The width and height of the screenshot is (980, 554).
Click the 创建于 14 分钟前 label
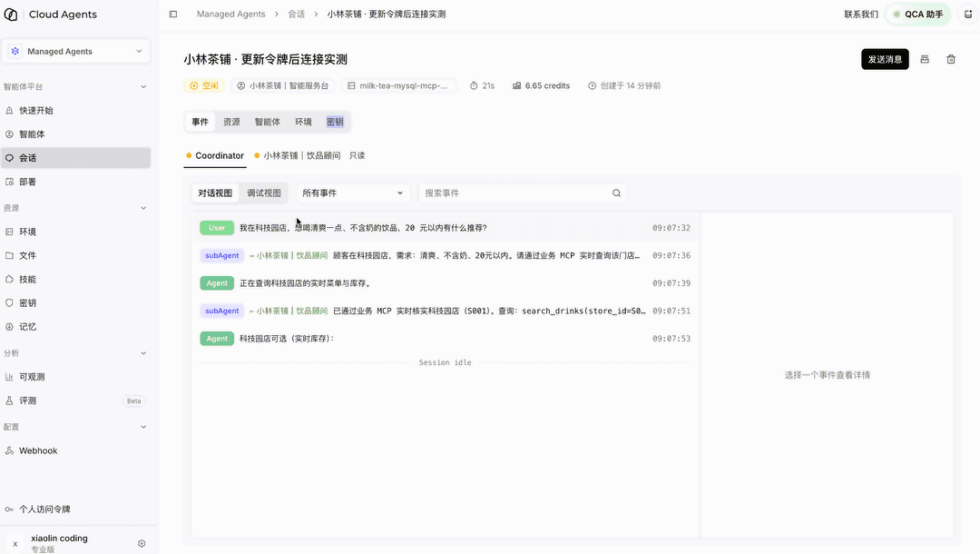click(624, 85)
